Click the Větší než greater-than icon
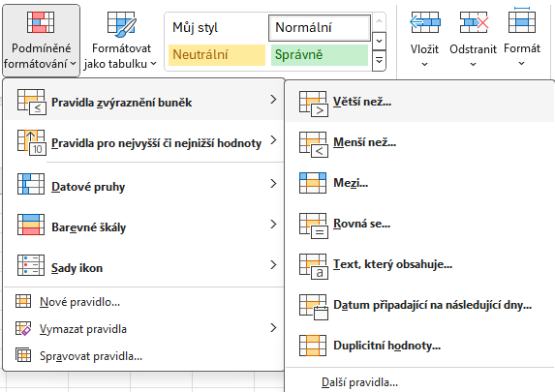This screenshot has width=555, height=392. 314,104
